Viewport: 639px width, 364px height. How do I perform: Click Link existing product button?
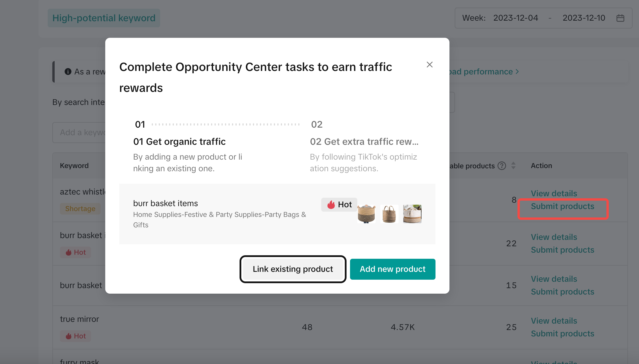coord(293,269)
